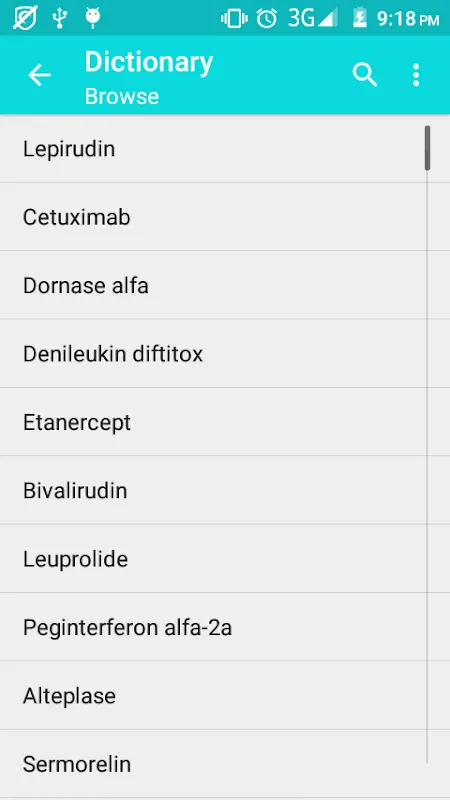Tap the 3G signal strength icon
The image size is (450, 800).
pyautogui.click(x=312, y=19)
